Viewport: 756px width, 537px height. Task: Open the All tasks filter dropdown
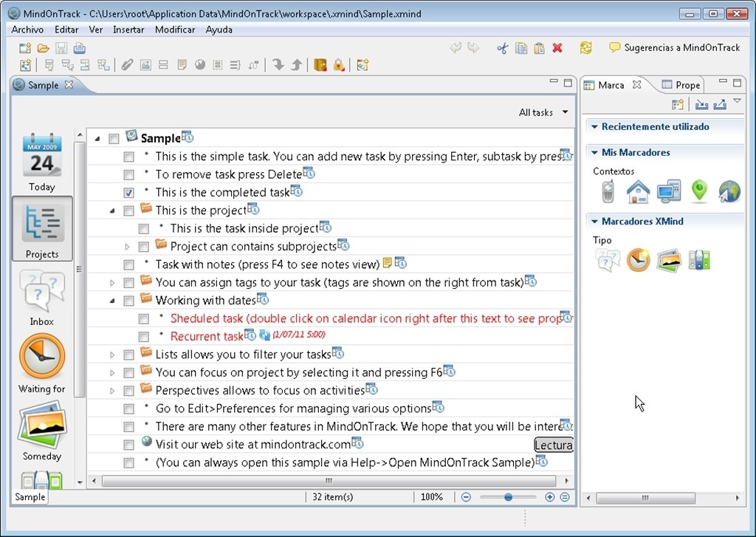coord(543,112)
